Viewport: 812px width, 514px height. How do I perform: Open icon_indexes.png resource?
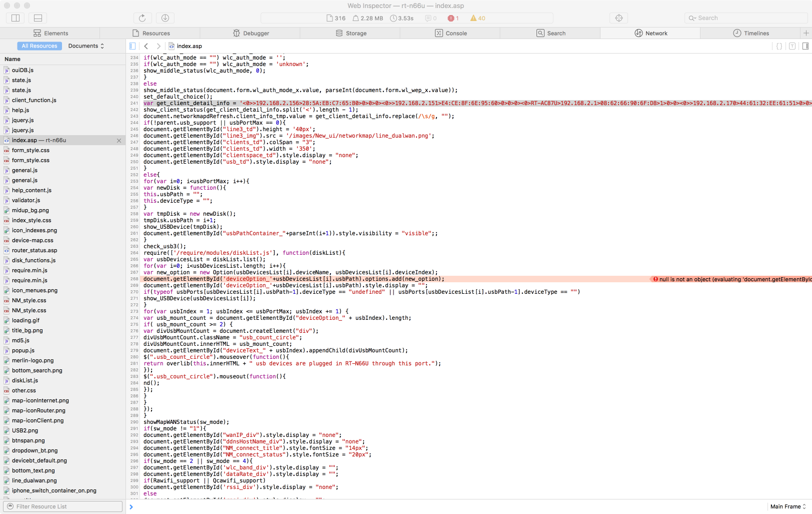[62, 230]
